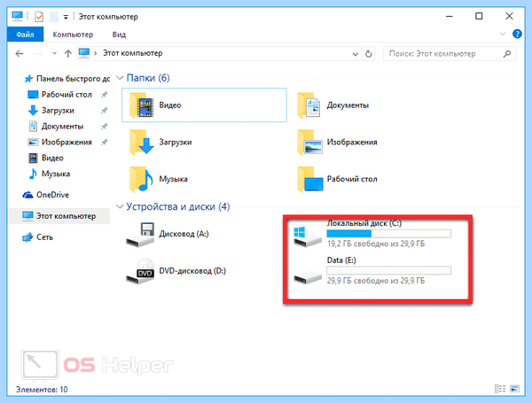The image size is (532, 403).
Task: Open the Вид ribbon tab
Action: (x=119, y=35)
